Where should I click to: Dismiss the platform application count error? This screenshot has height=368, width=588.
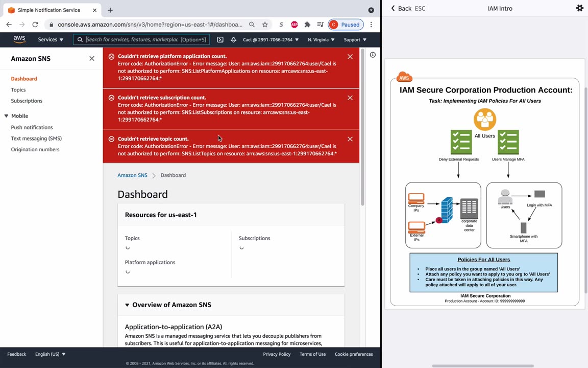[x=350, y=57]
